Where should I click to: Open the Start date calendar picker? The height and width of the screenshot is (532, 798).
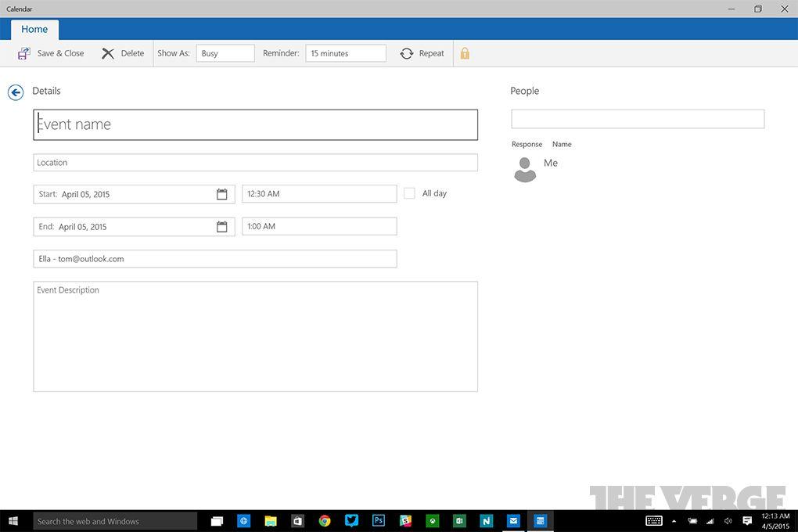coord(222,194)
